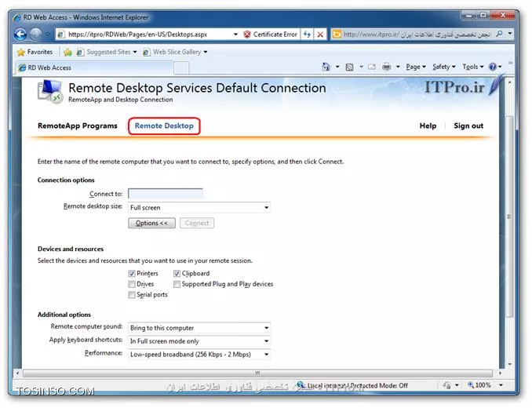
Task: Click the vertical scrollbar down arrow
Action: 509,365
